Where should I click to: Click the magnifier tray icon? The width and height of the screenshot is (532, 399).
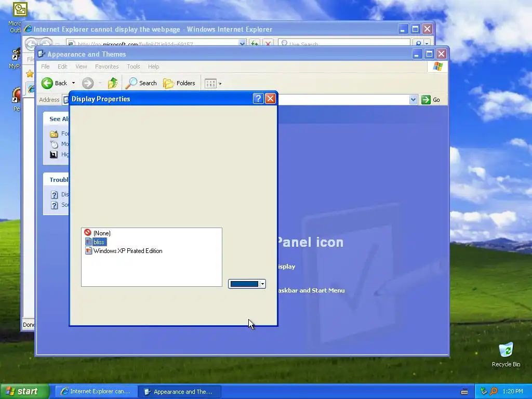click(x=494, y=392)
